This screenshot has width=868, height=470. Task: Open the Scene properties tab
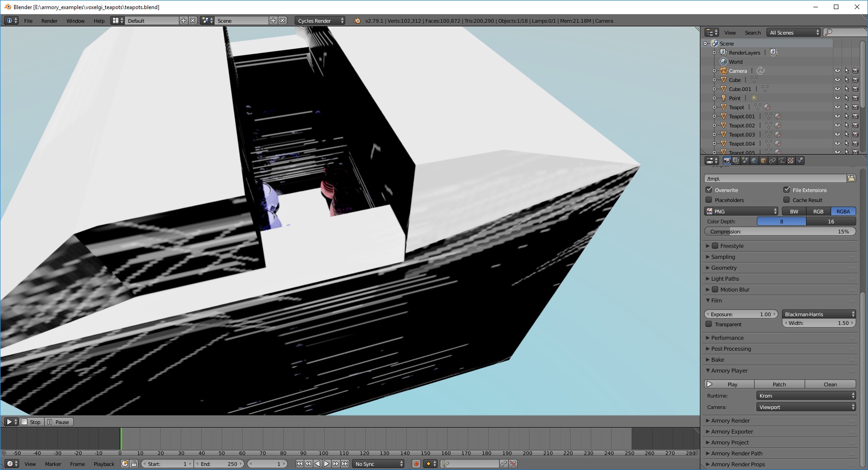point(745,161)
